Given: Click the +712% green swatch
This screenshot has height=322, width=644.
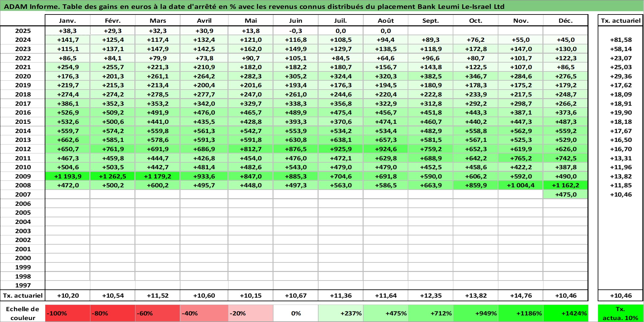Looking at the screenshot, I should [x=431, y=313].
